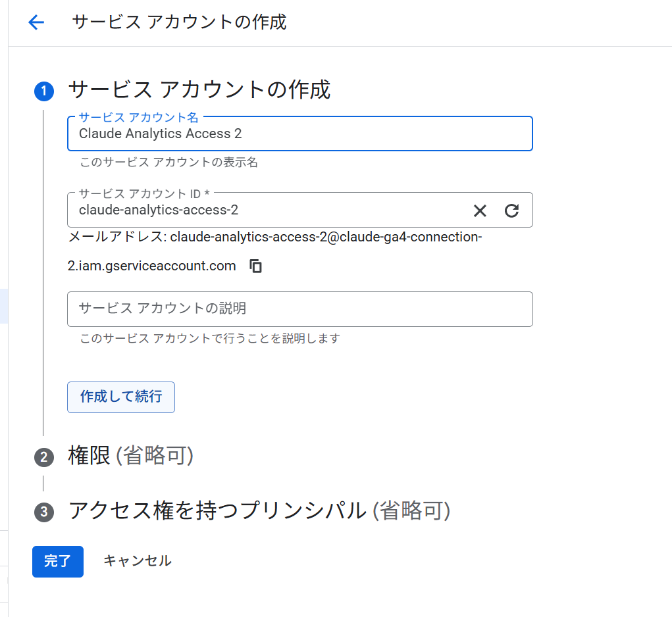
Task: Select the page title サービス アカウントの作成 at top
Action: pyautogui.click(x=179, y=22)
